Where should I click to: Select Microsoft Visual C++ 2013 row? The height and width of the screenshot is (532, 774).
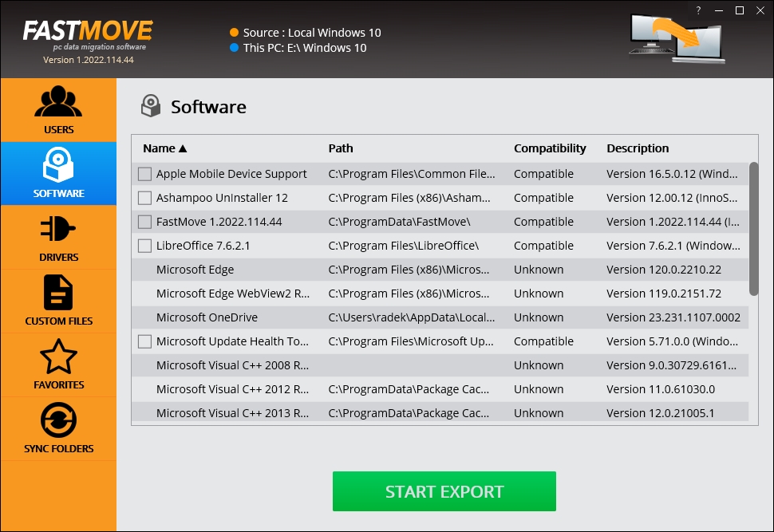(440, 413)
